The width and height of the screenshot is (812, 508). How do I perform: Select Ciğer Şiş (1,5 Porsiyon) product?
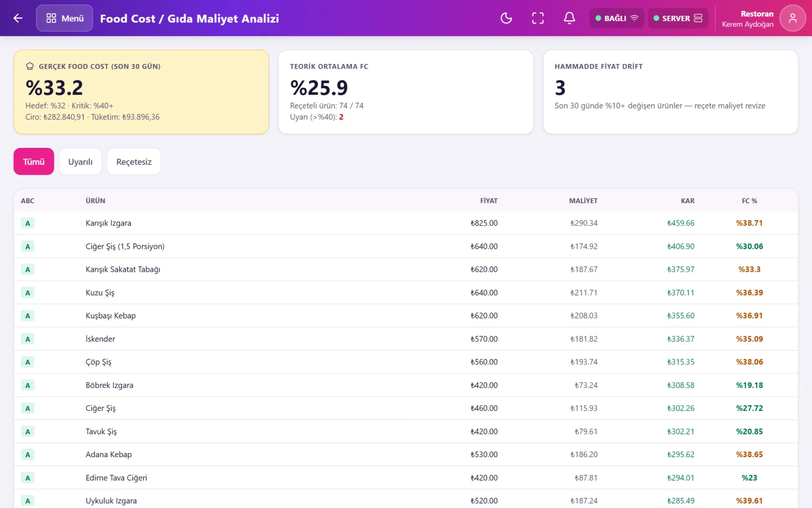[x=125, y=246]
